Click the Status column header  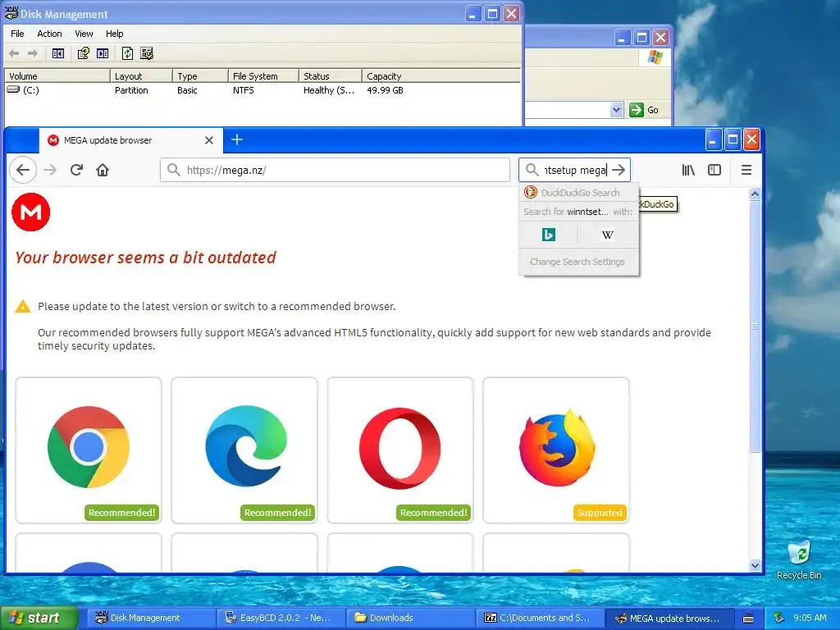pyautogui.click(x=331, y=76)
